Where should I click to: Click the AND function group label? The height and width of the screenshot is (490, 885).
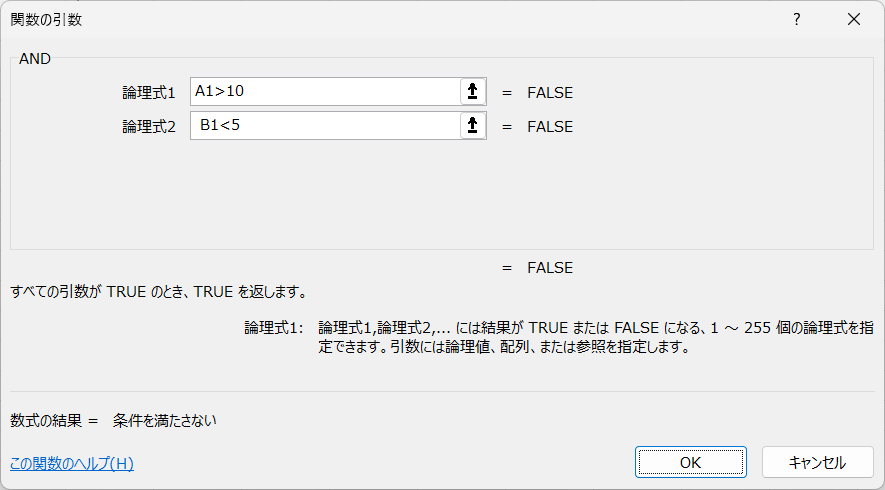click(x=34, y=59)
